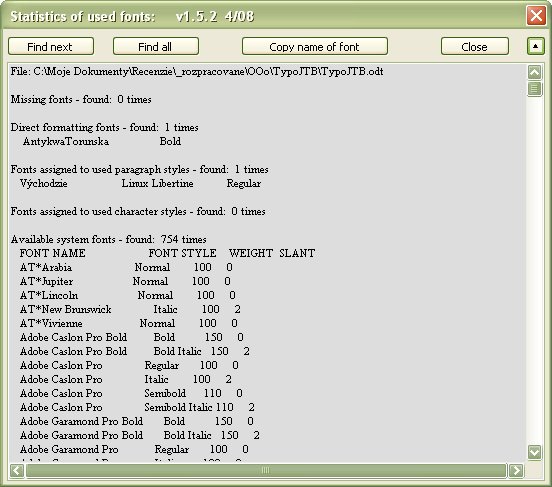Click the horizontal scrollbar left arrow
This screenshot has width=552, height=487.
(17, 470)
